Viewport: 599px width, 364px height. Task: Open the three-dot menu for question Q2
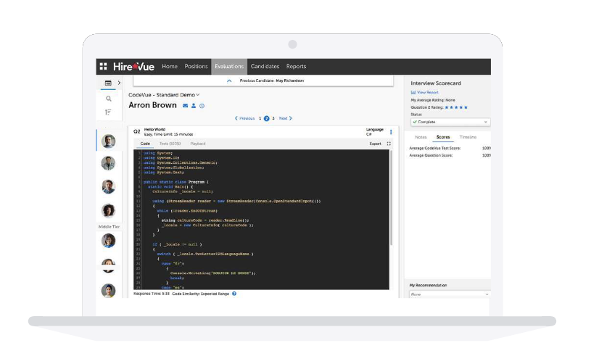(391, 132)
